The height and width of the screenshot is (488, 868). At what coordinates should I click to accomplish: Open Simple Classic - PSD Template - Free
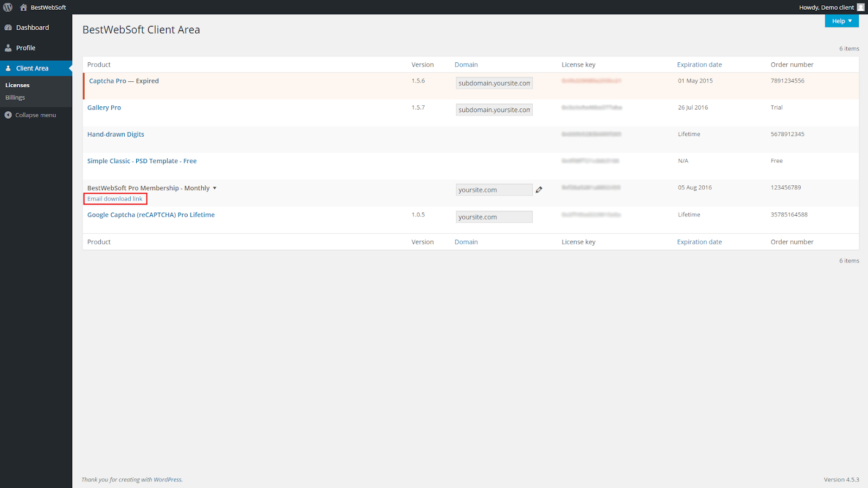(142, 161)
